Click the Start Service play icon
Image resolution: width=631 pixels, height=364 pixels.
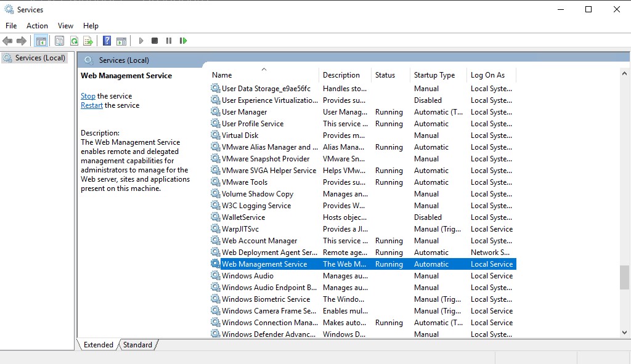141,41
